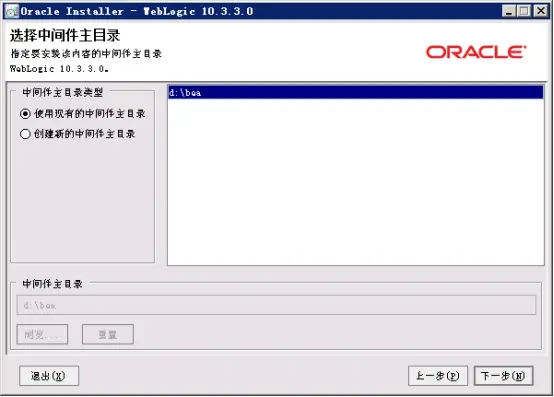The image size is (554, 397).
Task: Click the Reset (重置) button
Action: [108, 334]
